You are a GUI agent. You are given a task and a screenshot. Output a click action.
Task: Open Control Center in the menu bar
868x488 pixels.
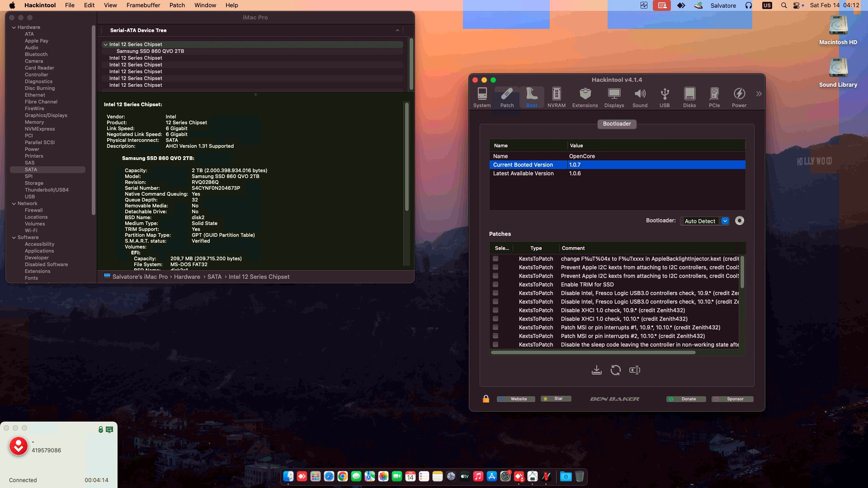pos(796,5)
